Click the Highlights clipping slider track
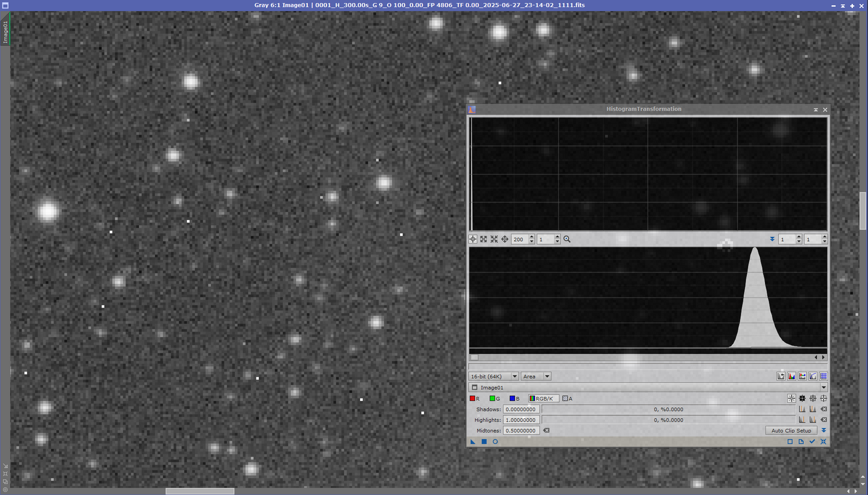This screenshot has height=495, width=868. 668,420
